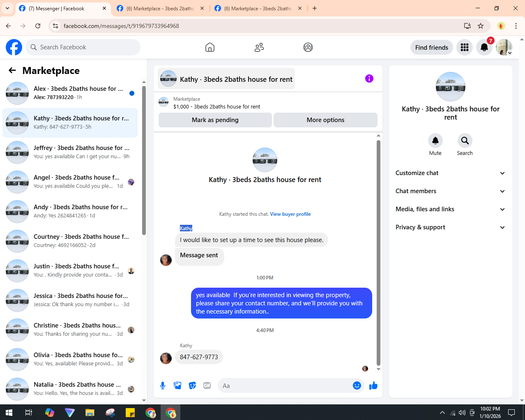
Task: Open the Windows Start menu
Action: click(x=9, y=412)
